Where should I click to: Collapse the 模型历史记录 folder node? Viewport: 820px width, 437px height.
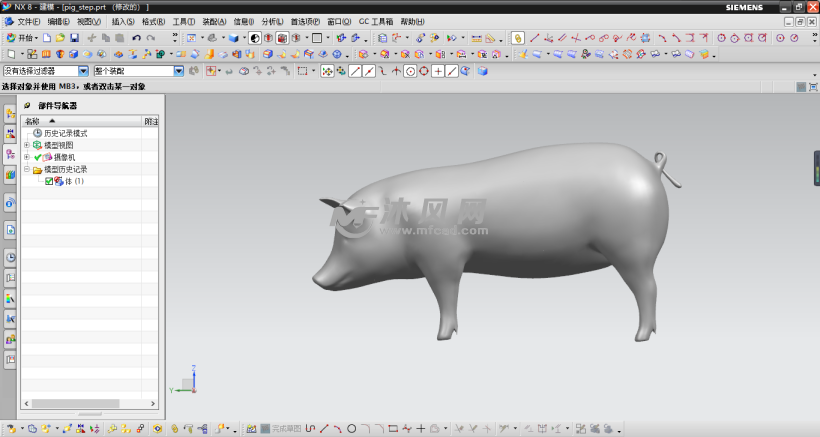26,169
